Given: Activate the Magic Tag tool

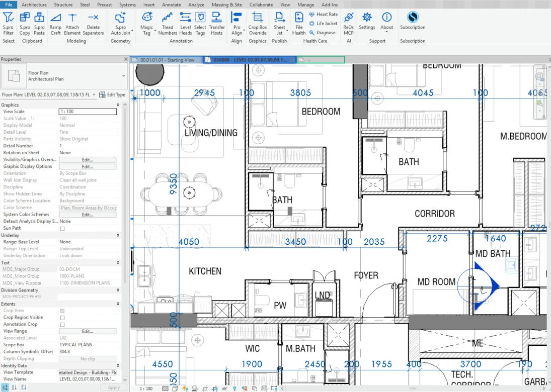Looking at the screenshot, I should (x=146, y=24).
